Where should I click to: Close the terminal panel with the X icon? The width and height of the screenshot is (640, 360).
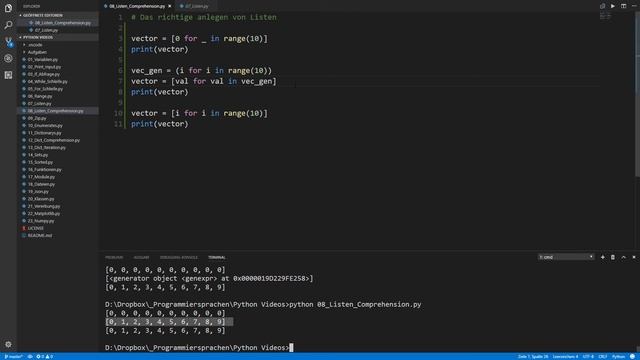click(634, 257)
